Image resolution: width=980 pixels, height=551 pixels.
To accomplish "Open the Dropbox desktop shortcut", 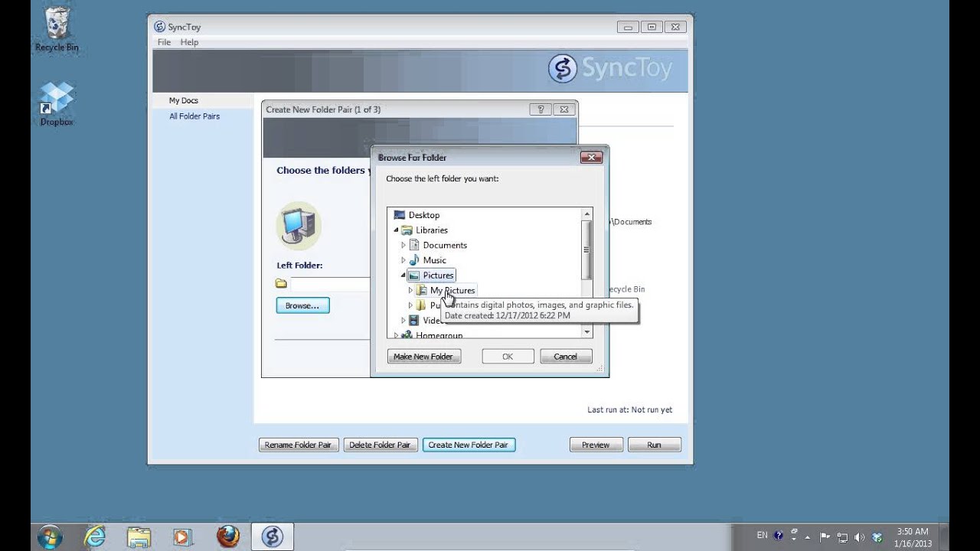I will 57,104.
